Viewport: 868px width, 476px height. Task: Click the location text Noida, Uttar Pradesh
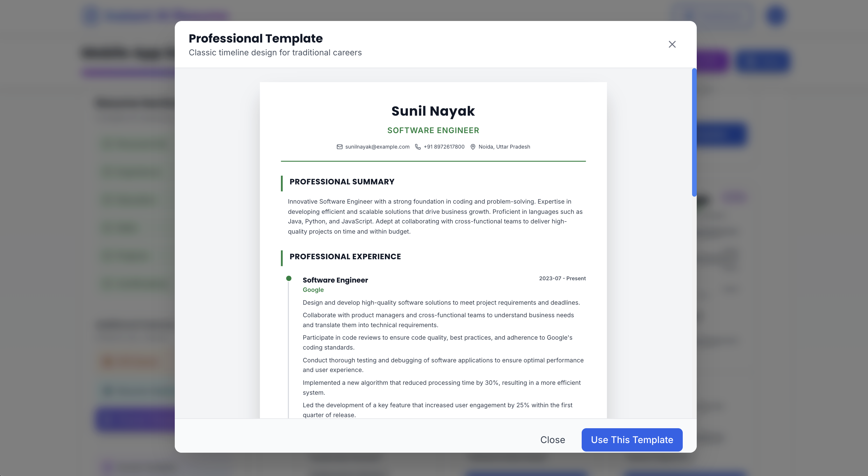[x=504, y=147]
